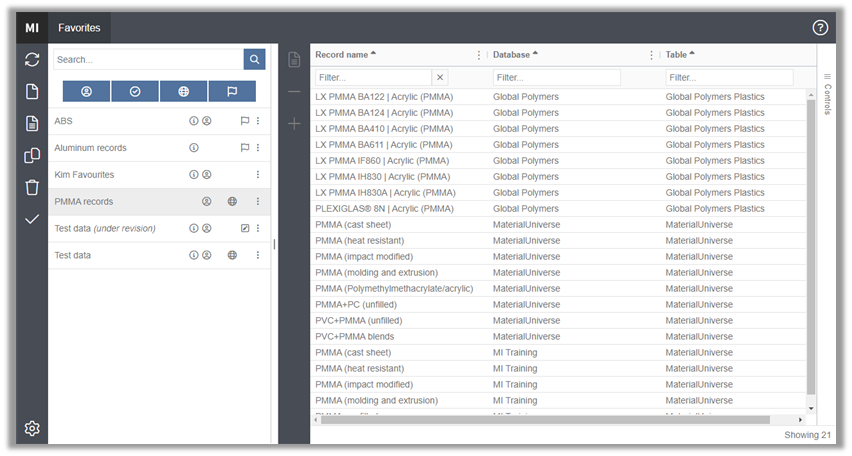The image size is (852, 456).
Task: Click the horizontal scrollbar thumb
Action: (x=545, y=420)
